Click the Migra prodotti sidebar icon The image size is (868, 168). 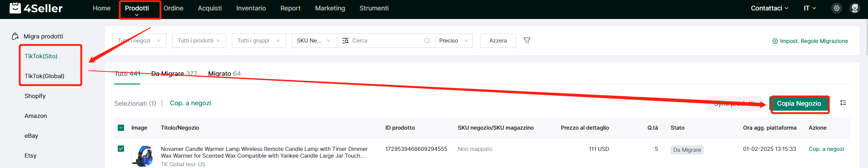15,36
